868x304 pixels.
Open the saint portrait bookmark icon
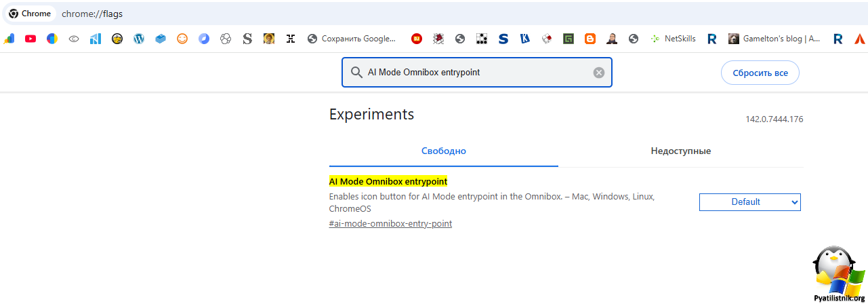269,39
